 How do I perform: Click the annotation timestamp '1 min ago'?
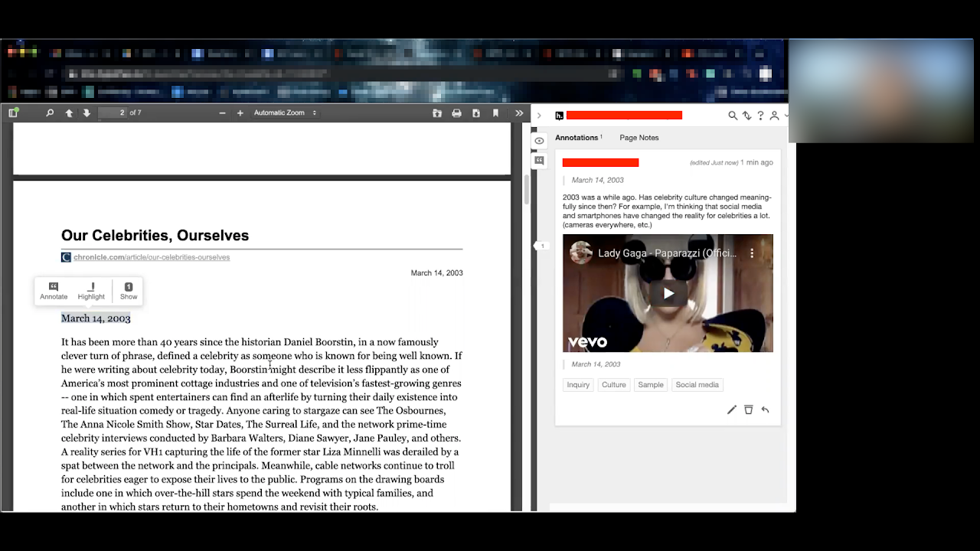(756, 162)
